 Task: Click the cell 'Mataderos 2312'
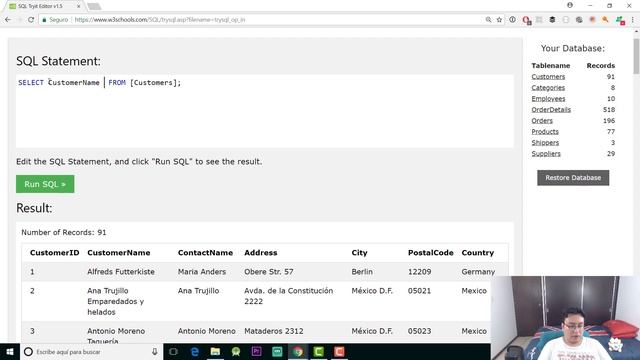[x=273, y=331]
